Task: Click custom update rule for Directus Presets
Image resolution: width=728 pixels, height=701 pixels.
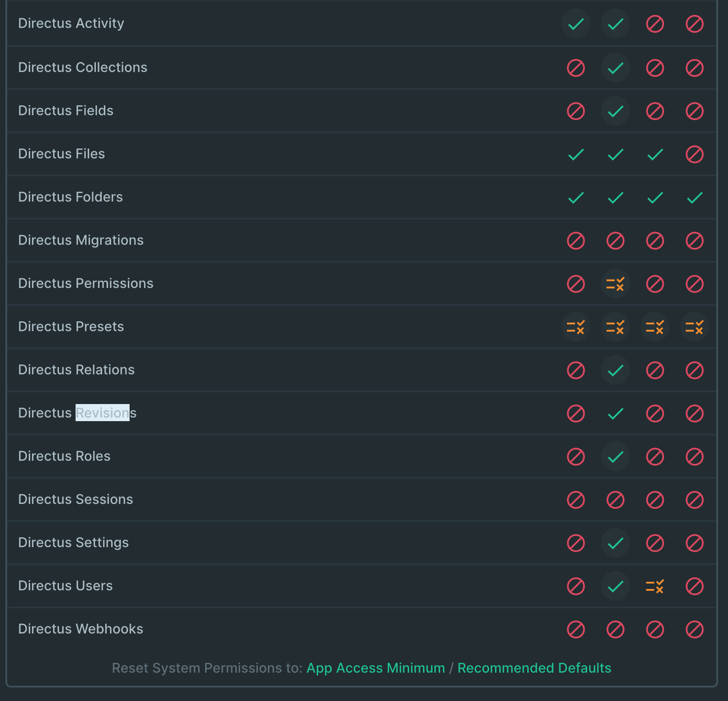Action: (655, 327)
